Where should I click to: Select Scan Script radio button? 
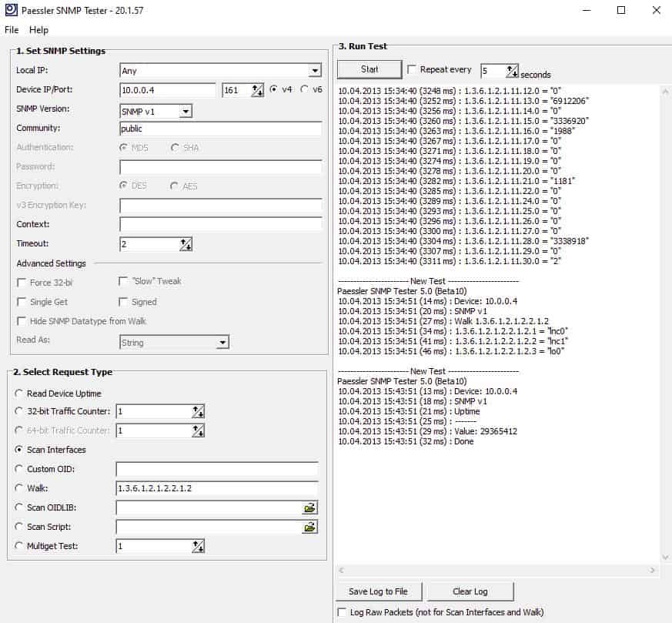coord(18,527)
